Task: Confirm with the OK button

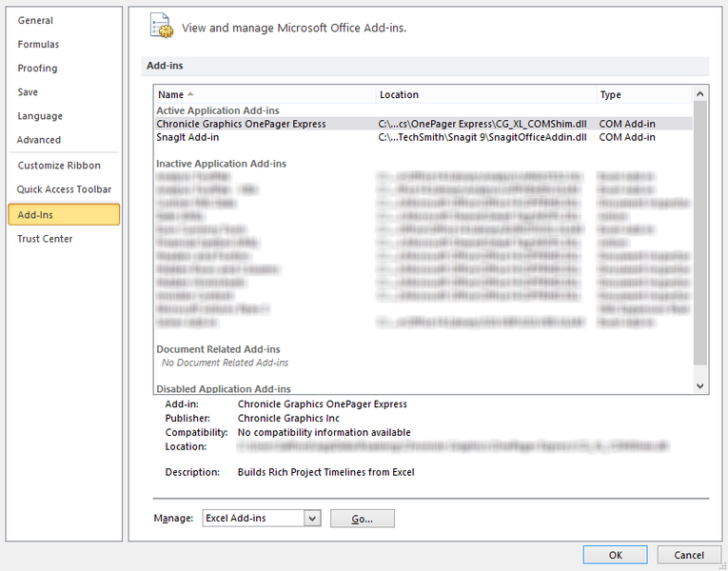Action: pos(615,555)
